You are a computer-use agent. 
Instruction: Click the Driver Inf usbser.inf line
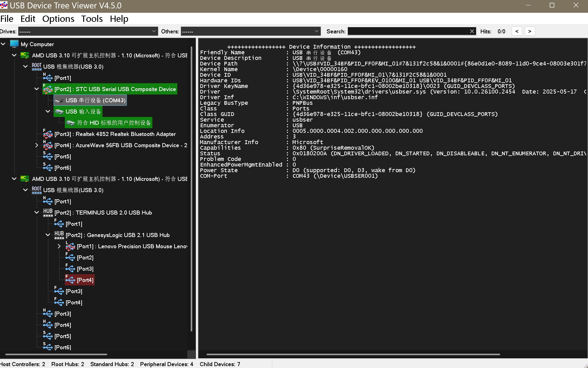point(289,97)
